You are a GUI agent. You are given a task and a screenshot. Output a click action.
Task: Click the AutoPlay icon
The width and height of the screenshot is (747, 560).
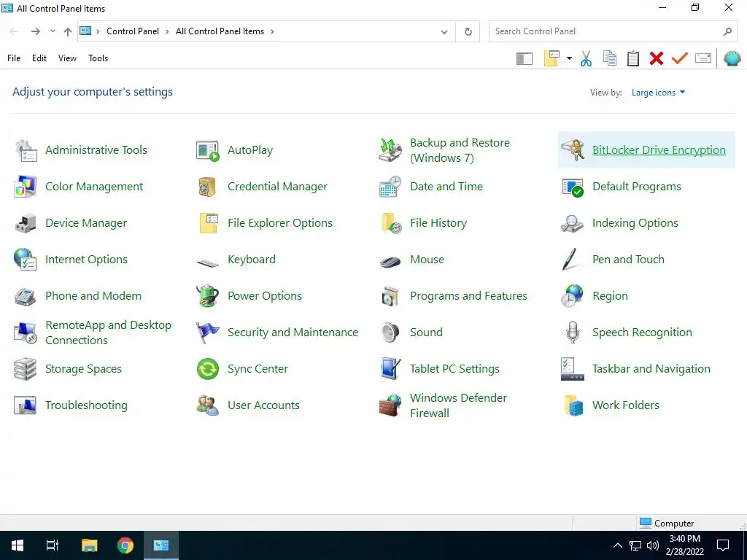click(x=208, y=150)
